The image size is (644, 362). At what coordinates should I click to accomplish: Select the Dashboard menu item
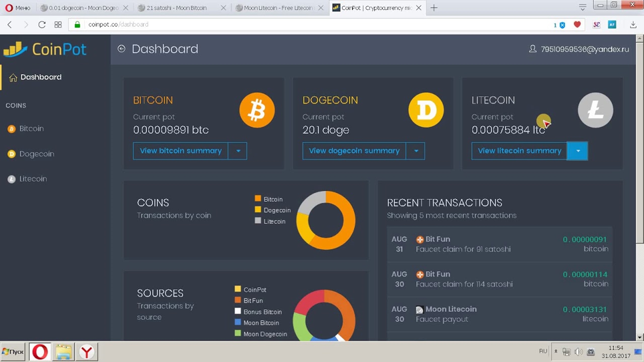coord(41,77)
